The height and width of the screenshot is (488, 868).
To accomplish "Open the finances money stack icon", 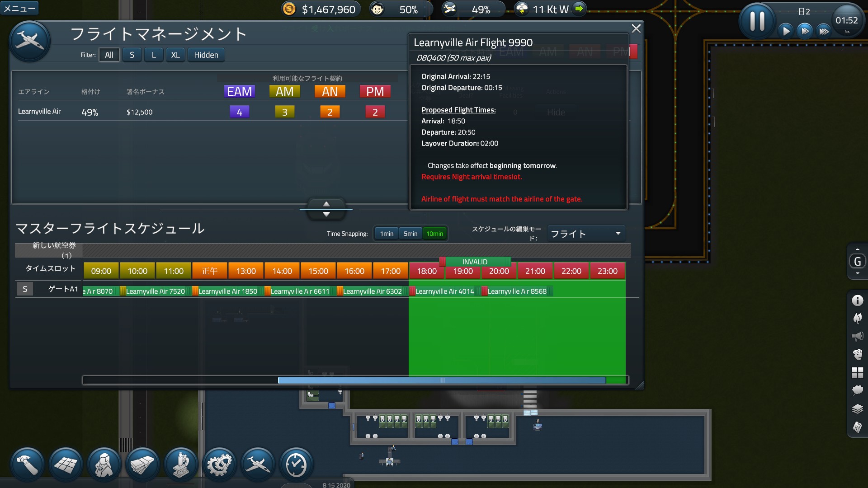I will coord(142,464).
